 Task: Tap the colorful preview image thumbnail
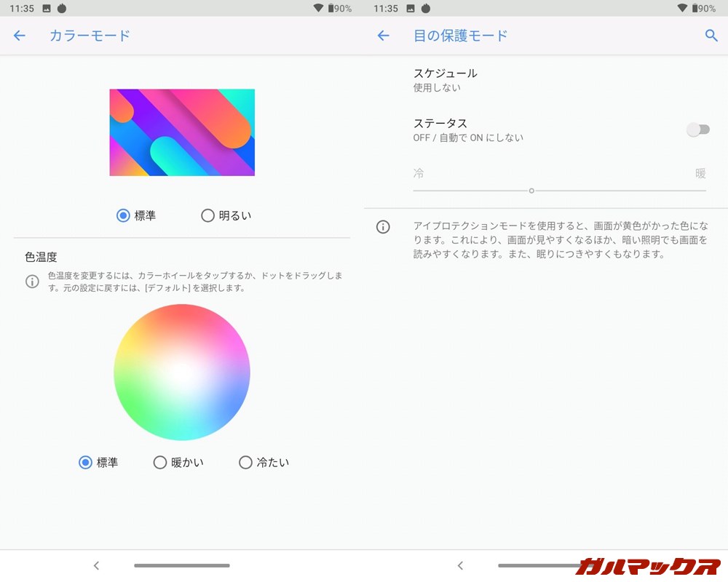[182, 132]
